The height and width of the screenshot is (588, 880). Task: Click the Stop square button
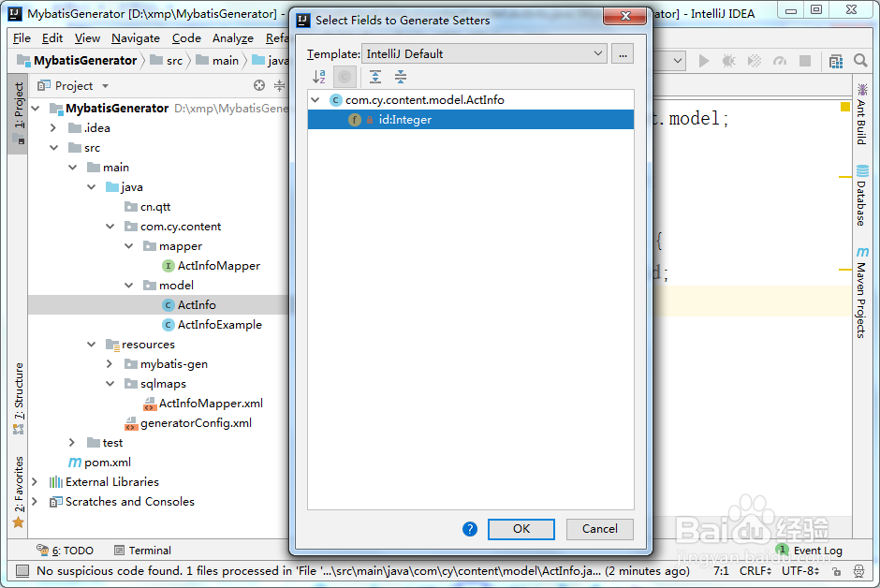(805, 61)
